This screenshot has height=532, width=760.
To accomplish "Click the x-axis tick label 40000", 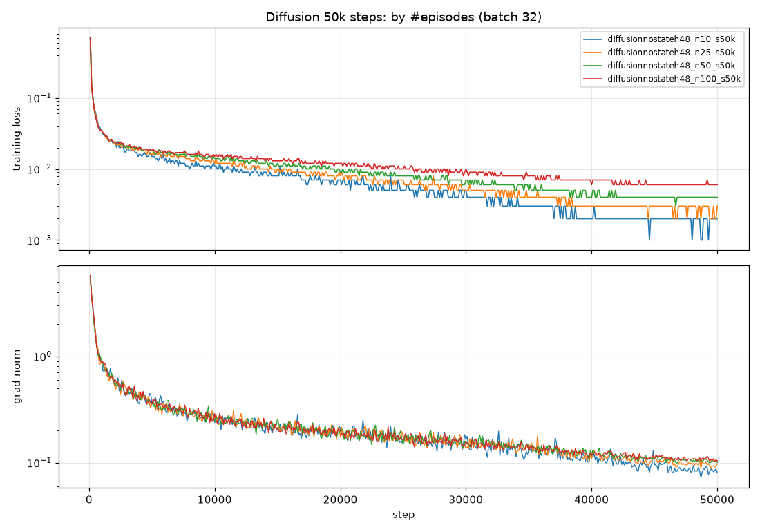I will 591,500.
